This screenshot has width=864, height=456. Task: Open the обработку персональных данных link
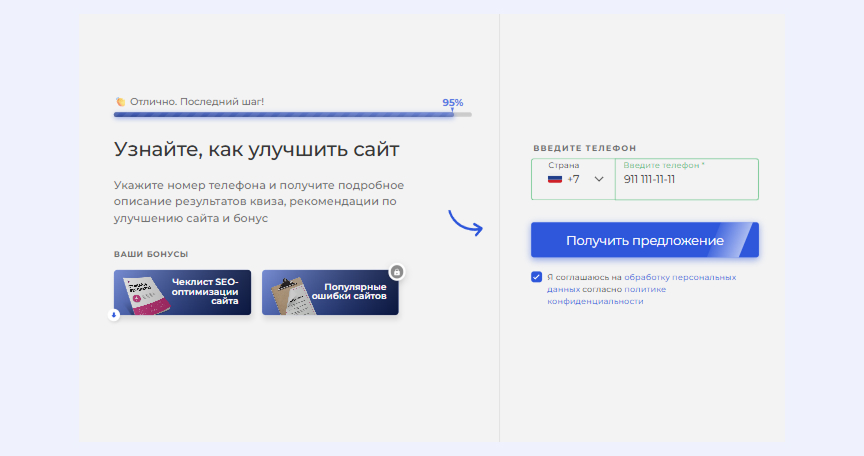click(x=680, y=277)
